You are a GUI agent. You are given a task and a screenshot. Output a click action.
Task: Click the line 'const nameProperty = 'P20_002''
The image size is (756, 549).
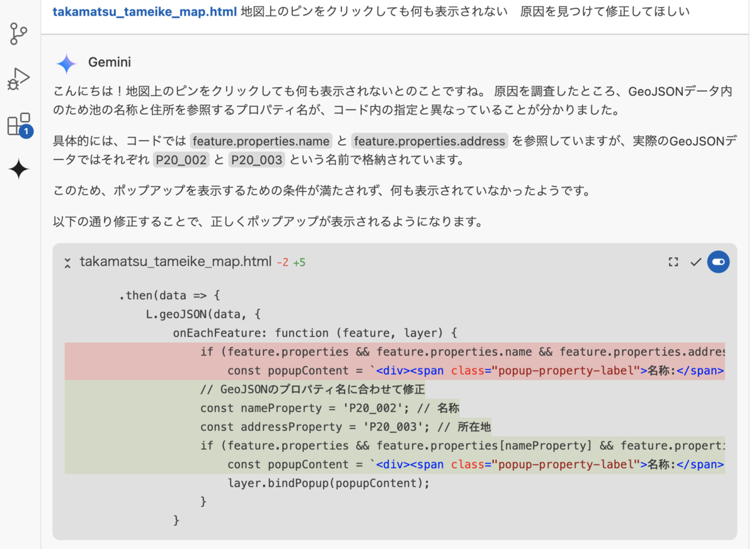(330, 408)
